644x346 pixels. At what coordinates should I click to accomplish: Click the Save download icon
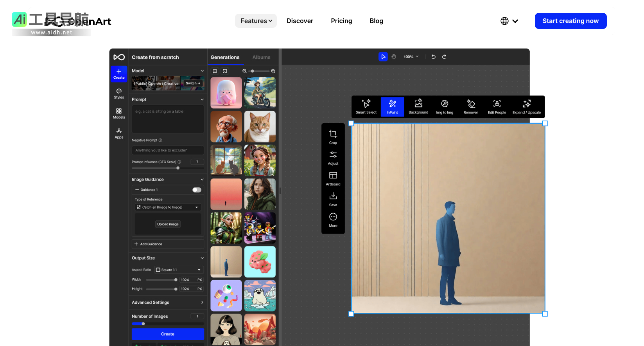[x=333, y=199]
